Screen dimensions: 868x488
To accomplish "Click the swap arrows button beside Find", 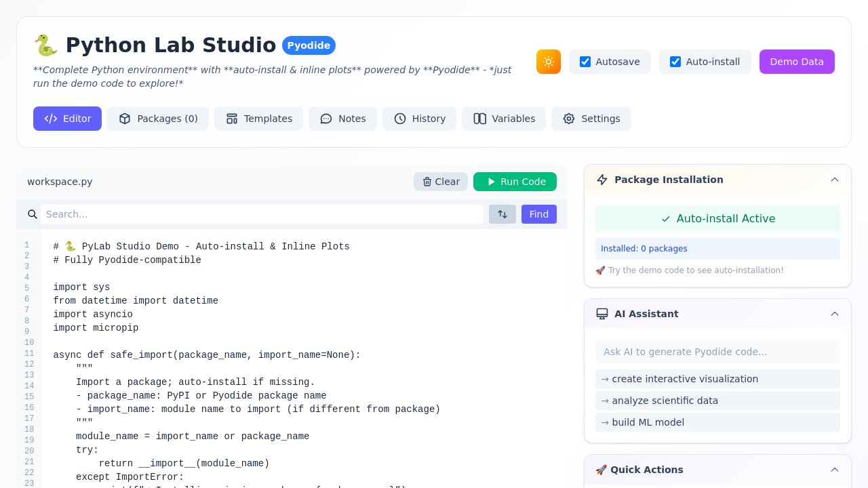I will tap(502, 214).
